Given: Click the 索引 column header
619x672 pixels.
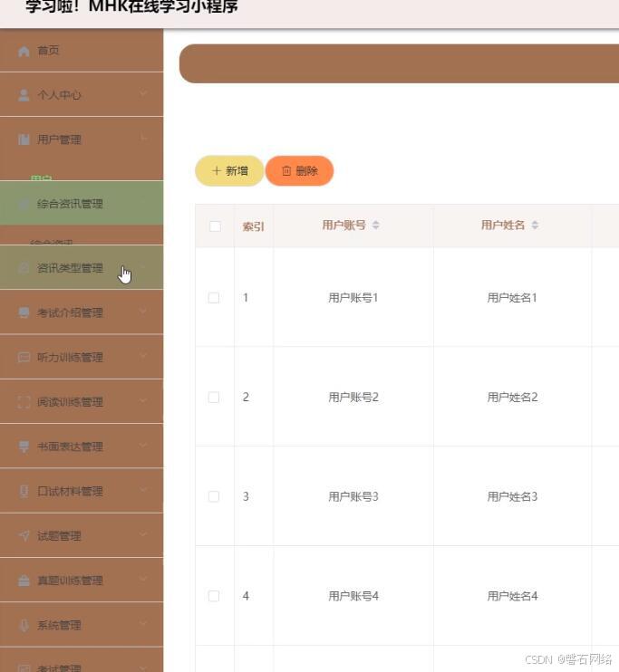Looking at the screenshot, I should click(x=253, y=226).
